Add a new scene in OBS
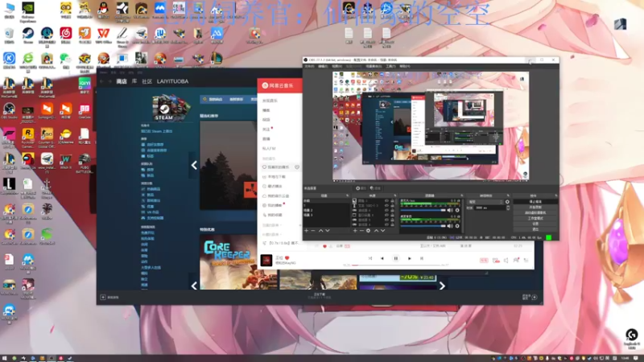Viewport: 644px width, 362px height. [x=307, y=231]
